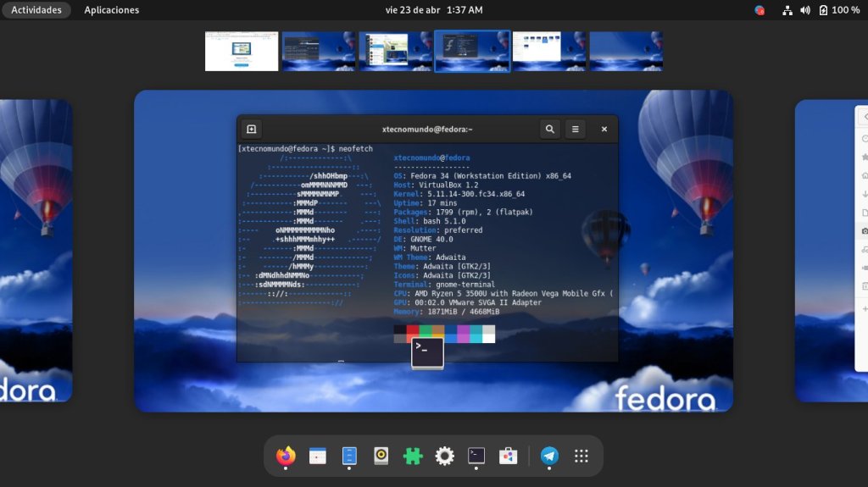Viewport: 868px width, 487px height.
Task: Launch Firefox from the dock
Action: point(286,457)
